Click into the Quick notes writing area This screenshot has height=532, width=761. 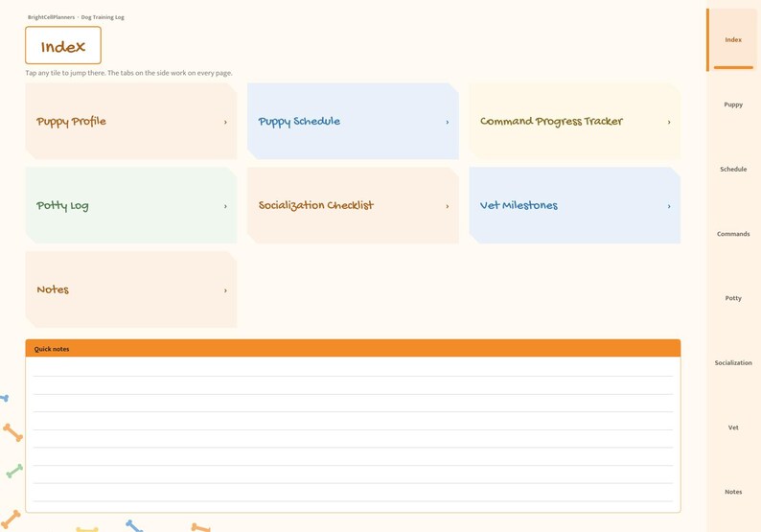[353, 434]
